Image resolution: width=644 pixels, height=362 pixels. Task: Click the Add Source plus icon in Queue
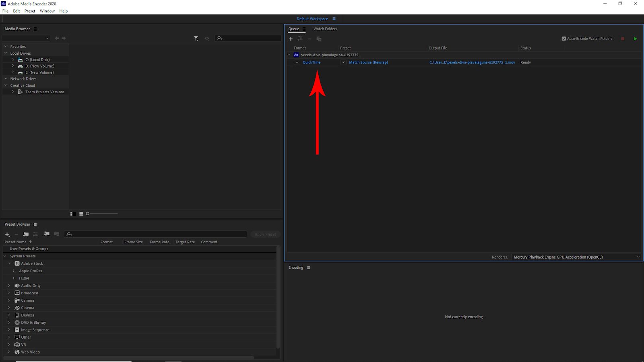click(291, 39)
